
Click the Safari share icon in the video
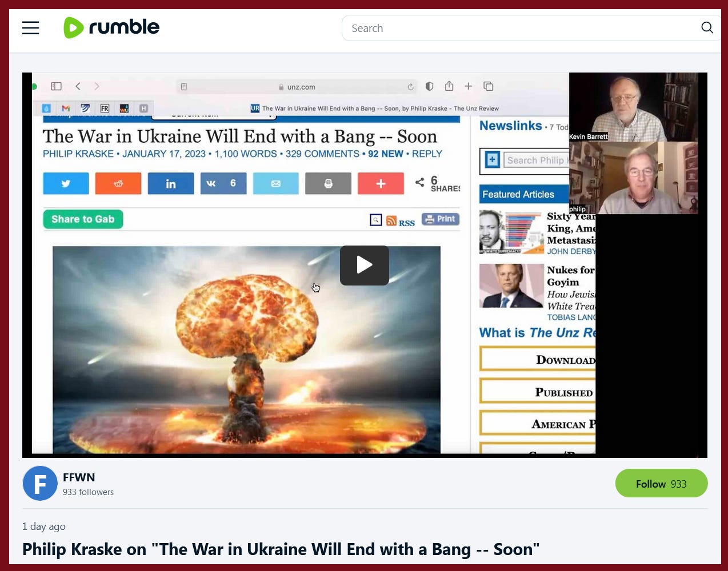tap(449, 86)
